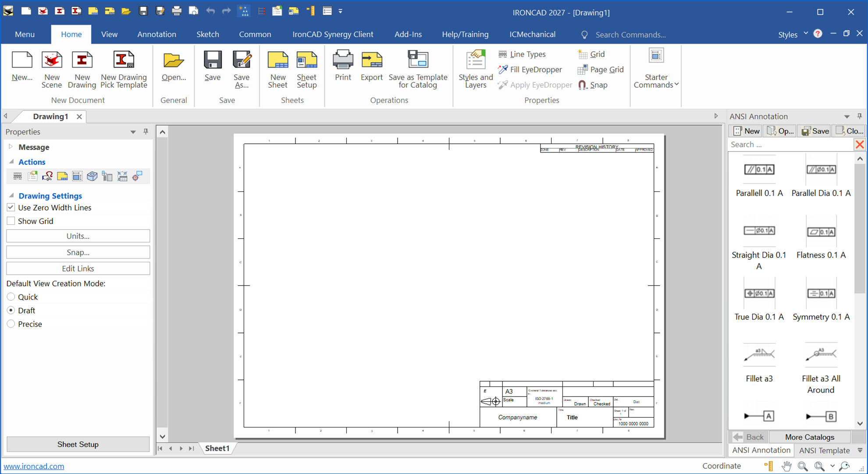Screen dimensions: 868x474
Task: Click the Open folder icon
Action: pyautogui.click(x=174, y=60)
